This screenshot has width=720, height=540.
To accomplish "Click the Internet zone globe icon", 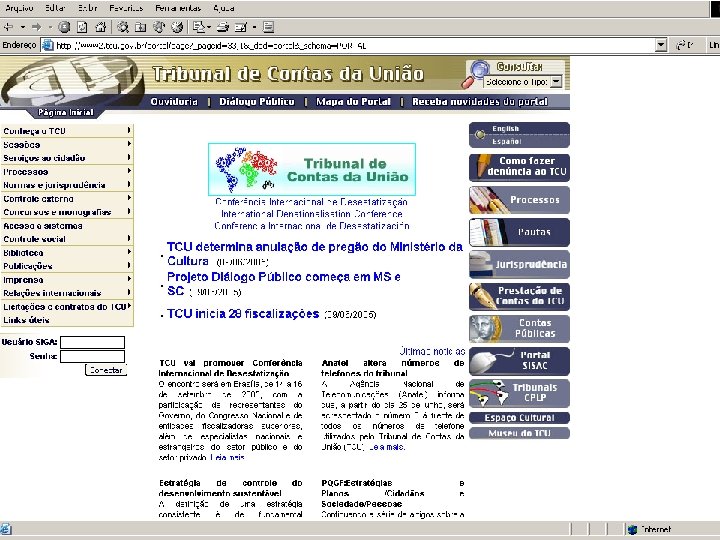I will pos(632,529).
